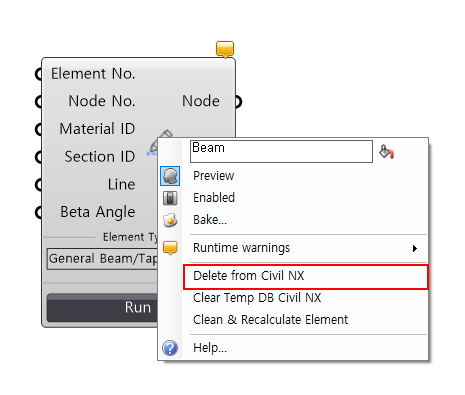The width and height of the screenshot is (465, 395).
Task: Click the Enabled component icon
Action: point(170,198)
